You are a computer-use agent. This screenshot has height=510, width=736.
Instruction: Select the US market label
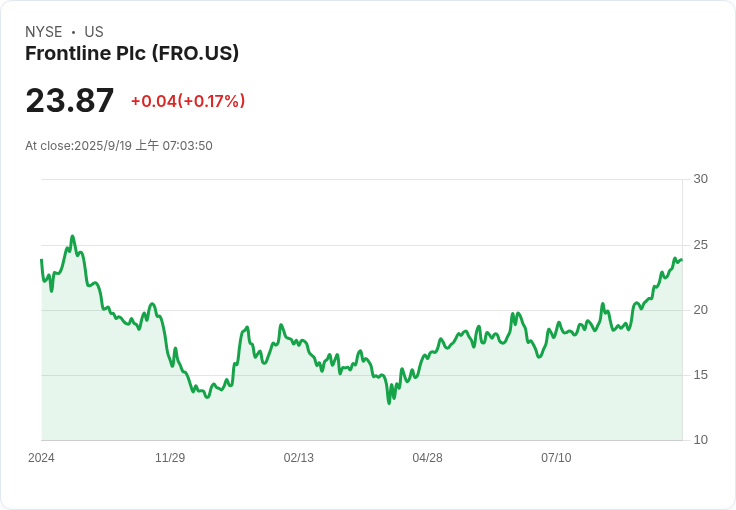(94, 32)
